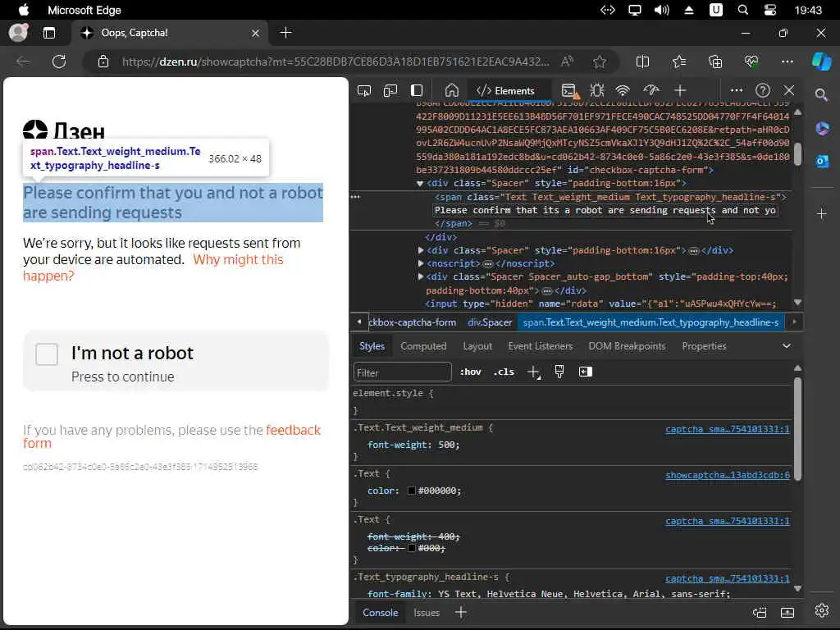
Task: Toggle the .cls element classes button
Action: coord(504,372)
